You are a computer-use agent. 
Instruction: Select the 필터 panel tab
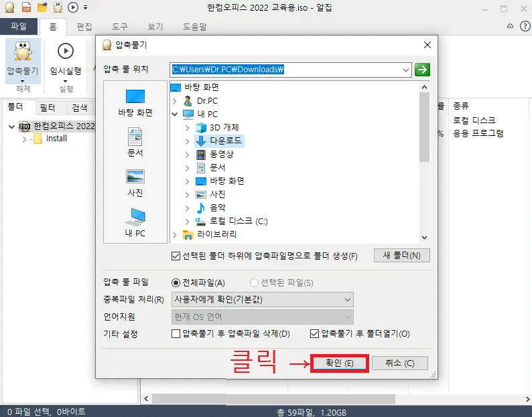[x=47, y=108]
